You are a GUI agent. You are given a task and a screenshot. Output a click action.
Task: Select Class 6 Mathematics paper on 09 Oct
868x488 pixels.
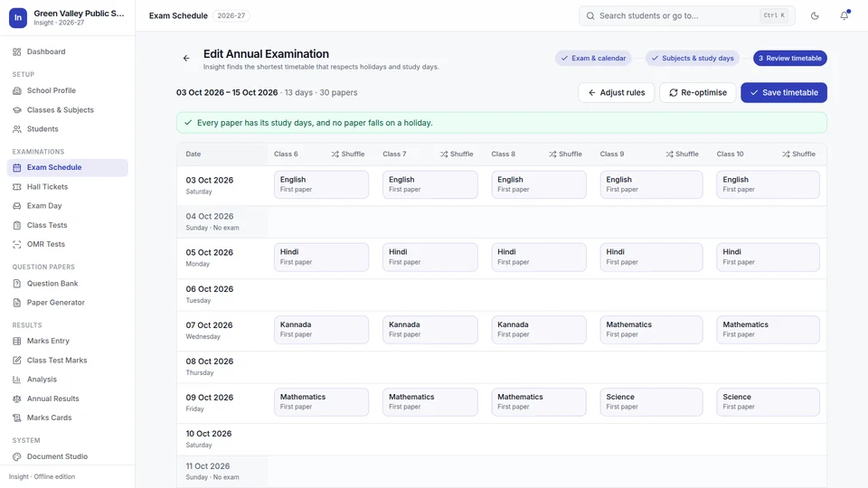point(321,402)
